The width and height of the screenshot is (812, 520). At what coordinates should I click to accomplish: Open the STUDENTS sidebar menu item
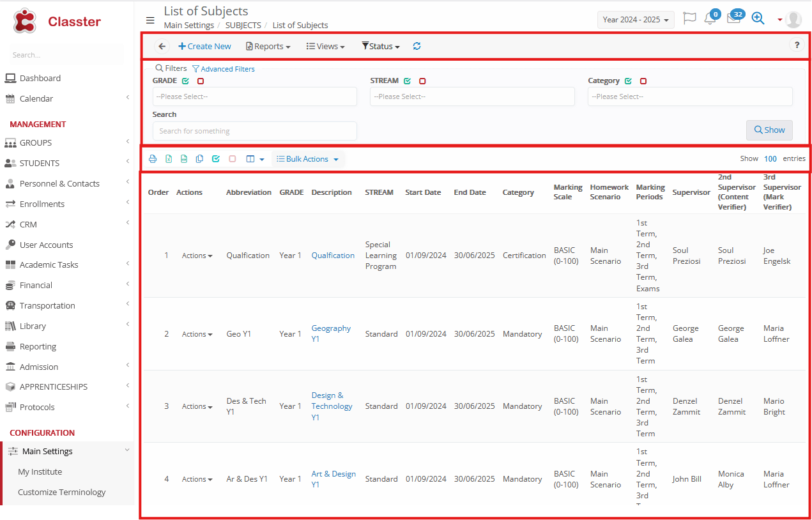[x=40, y=163]
